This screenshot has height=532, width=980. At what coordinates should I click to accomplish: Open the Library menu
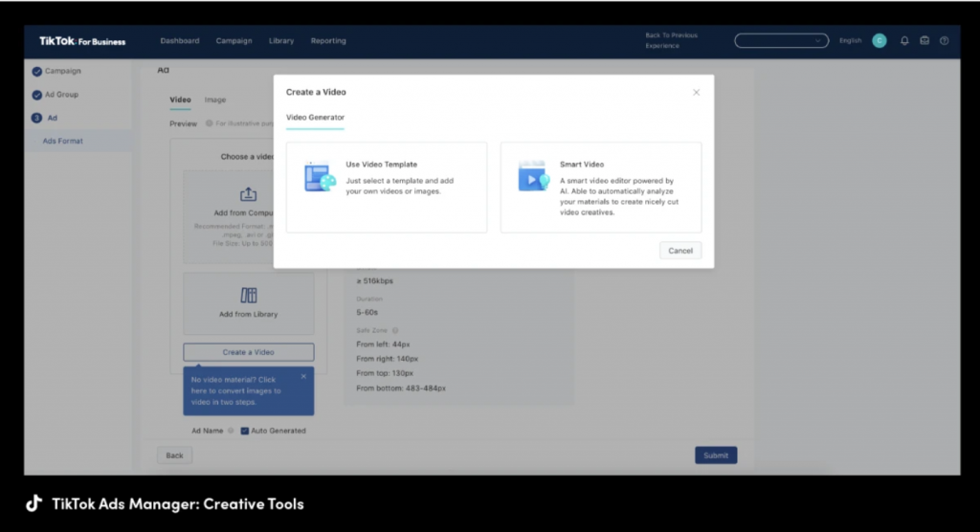[x=281, y=40]
